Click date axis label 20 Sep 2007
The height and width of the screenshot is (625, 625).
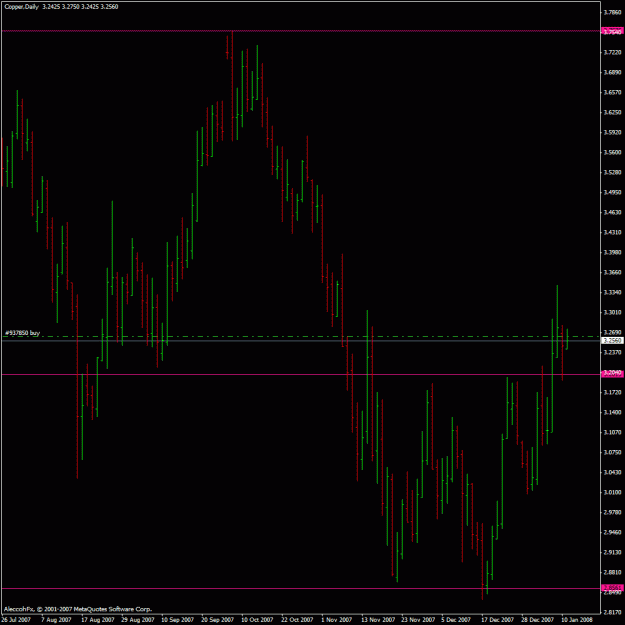(217, 620)
